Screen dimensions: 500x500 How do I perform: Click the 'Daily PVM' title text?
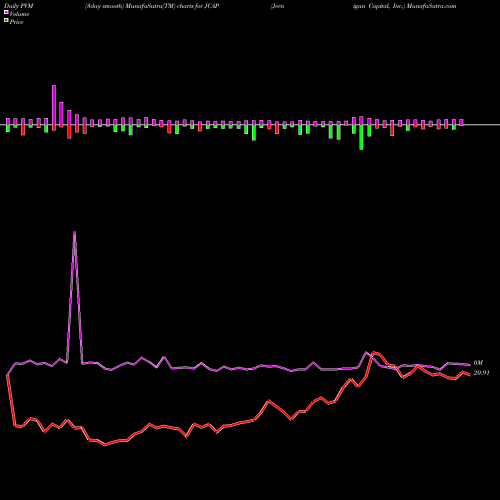[19, 6]
